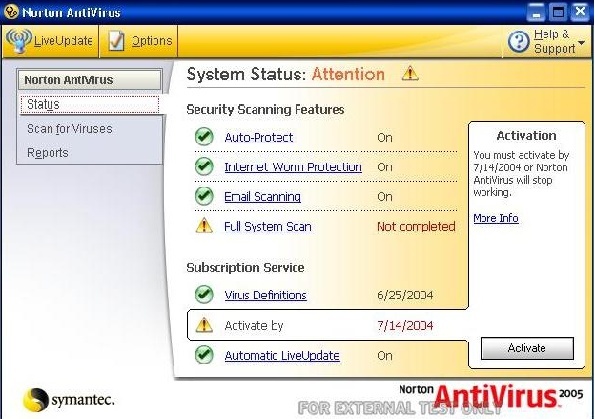
Task: Select Status in the sidebar
Action: pos(90,104)
